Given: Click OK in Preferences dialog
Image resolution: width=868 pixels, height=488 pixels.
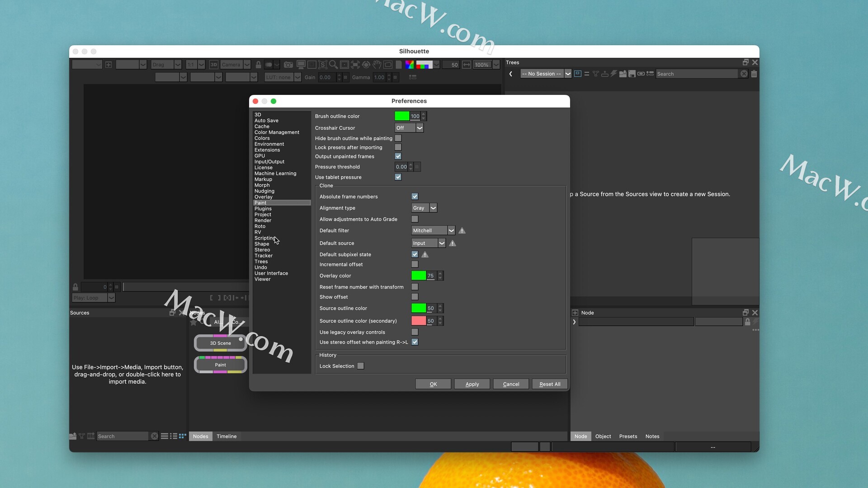Looking at the screenshot, I should click(433, 384).
